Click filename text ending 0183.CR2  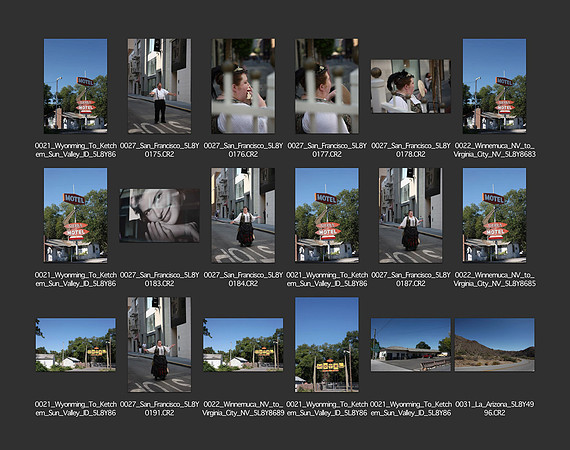click(160, 279)
